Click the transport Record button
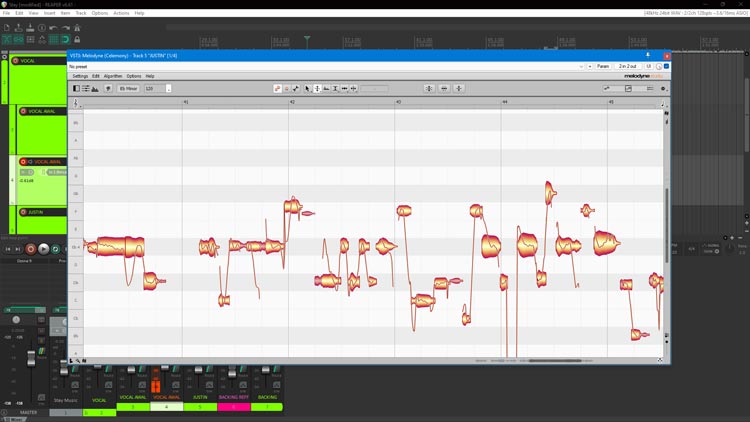750x422 pixels. click(31, 249)
